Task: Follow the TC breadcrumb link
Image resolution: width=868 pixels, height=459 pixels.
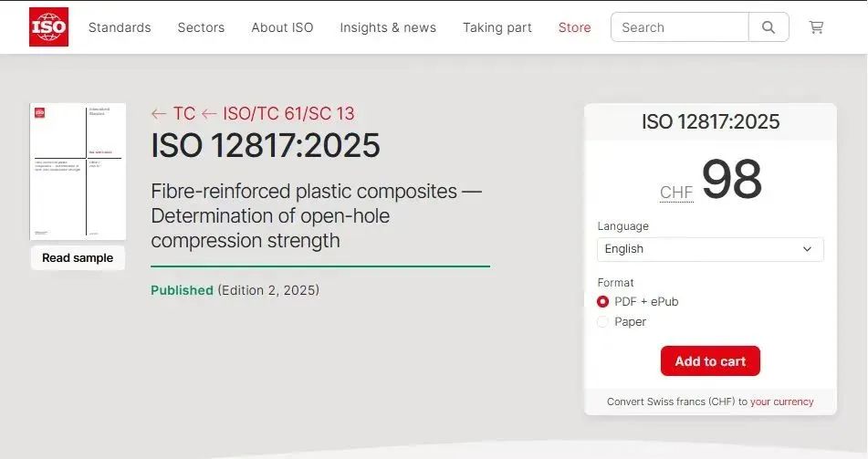Action: click(x=183, y=114)
